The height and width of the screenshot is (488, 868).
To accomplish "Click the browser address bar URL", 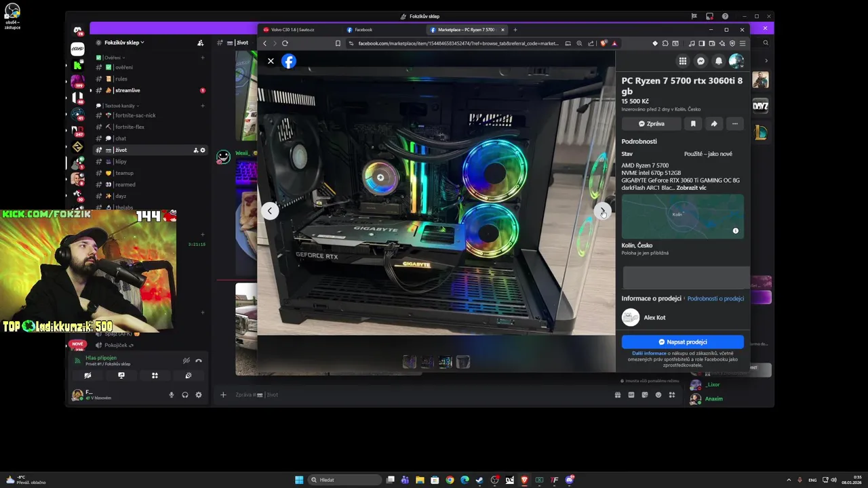I will click(458, 43).
